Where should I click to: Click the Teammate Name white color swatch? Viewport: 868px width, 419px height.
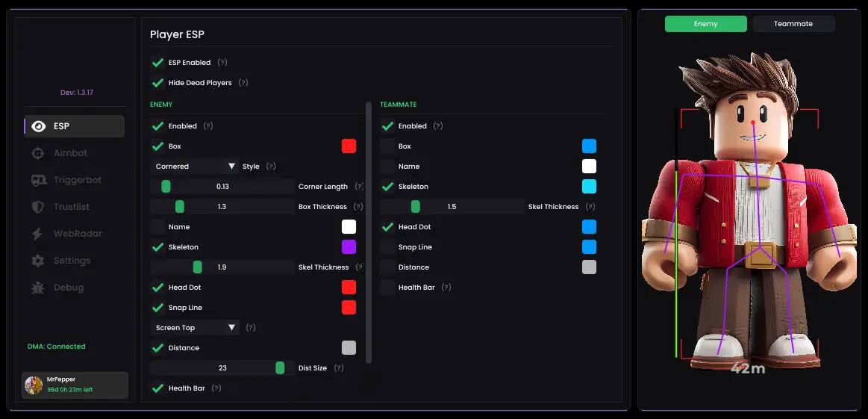pyautogui.click(x=589, y=167)
